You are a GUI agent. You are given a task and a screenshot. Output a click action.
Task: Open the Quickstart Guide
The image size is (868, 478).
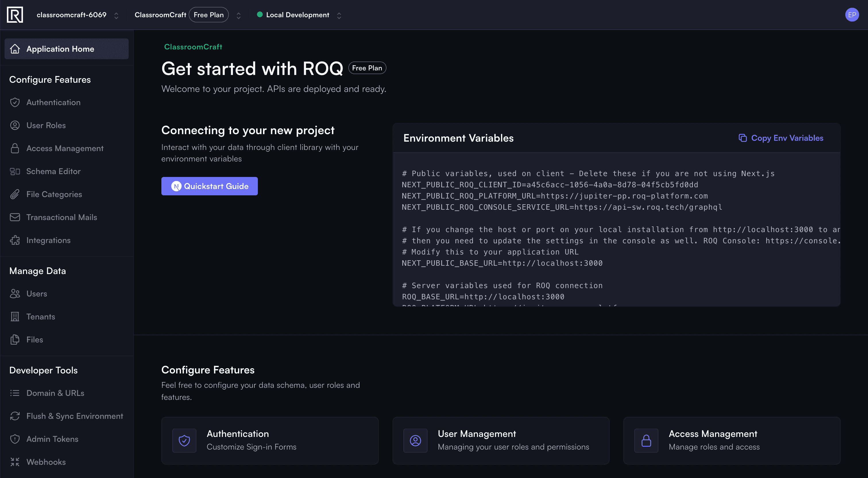click(209, 186)
